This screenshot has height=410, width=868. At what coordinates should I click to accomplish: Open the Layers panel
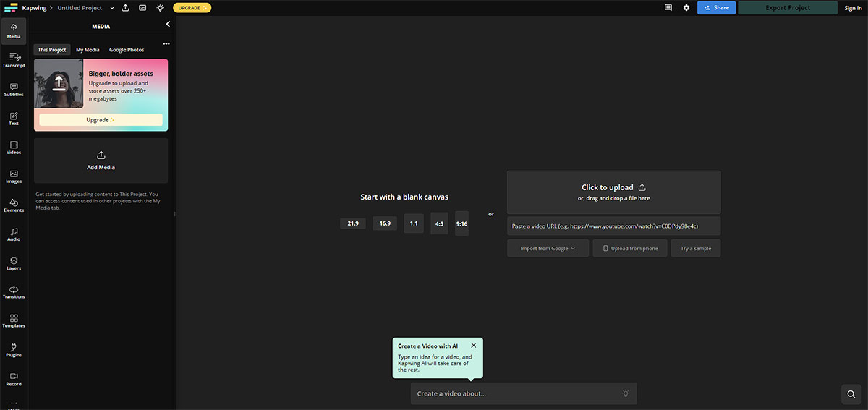[14, 262]
